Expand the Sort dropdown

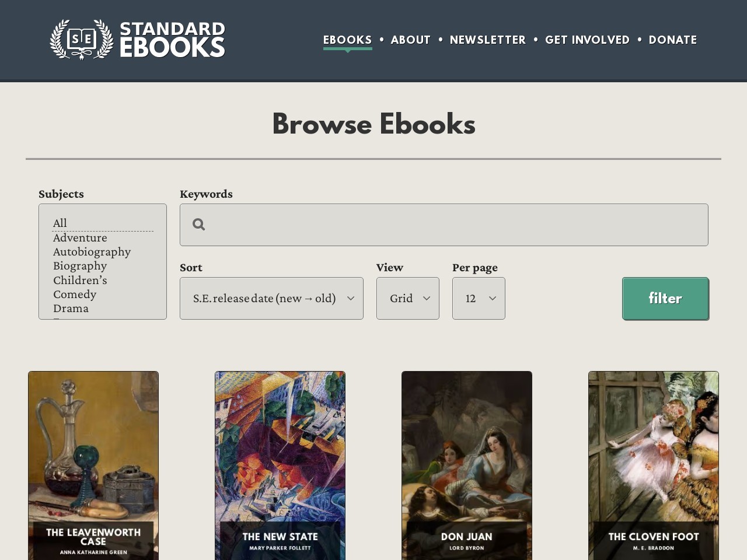[271, 298]
